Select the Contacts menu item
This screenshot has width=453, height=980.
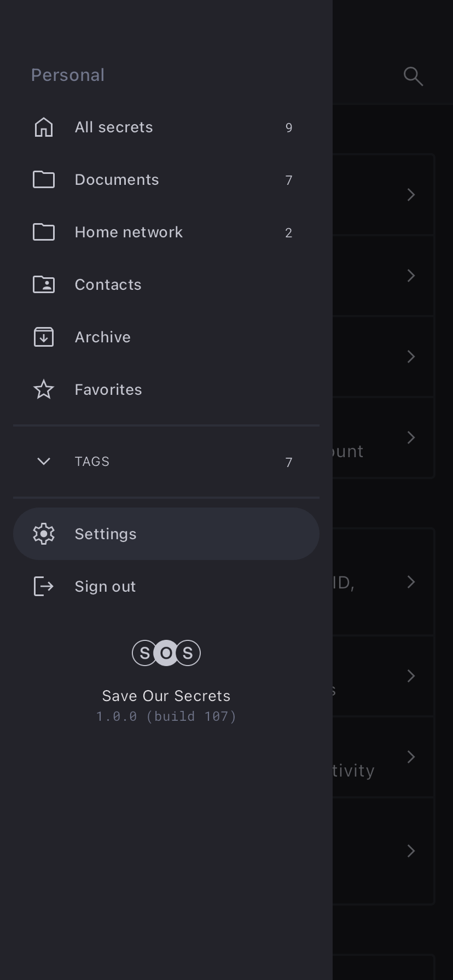click(108, 285)
